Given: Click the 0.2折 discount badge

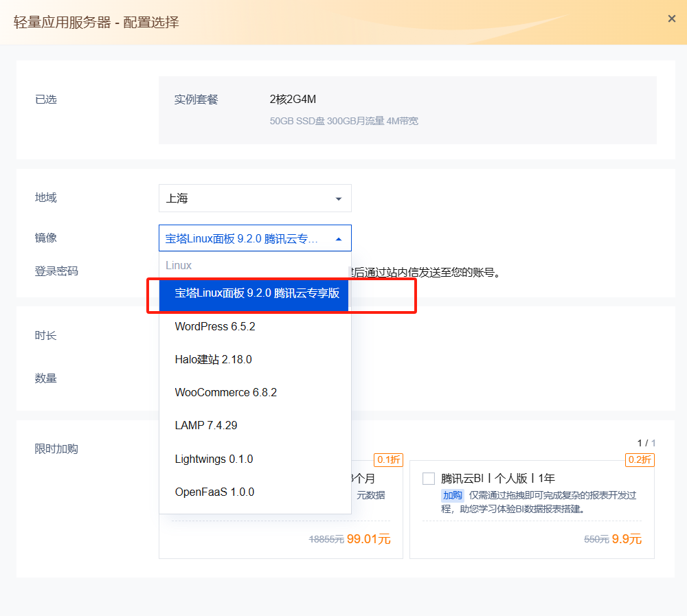Looking at the screenshot, I should (x=640, y=460).
